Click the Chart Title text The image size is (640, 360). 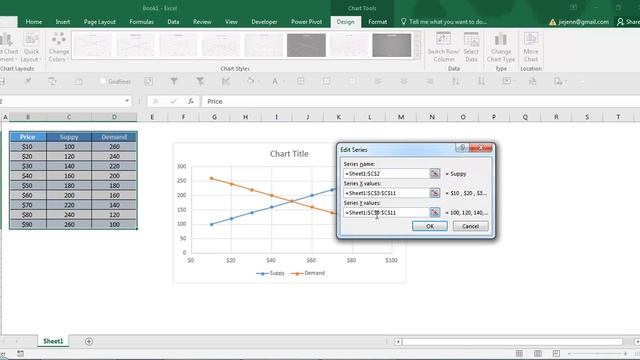point(289,154)
